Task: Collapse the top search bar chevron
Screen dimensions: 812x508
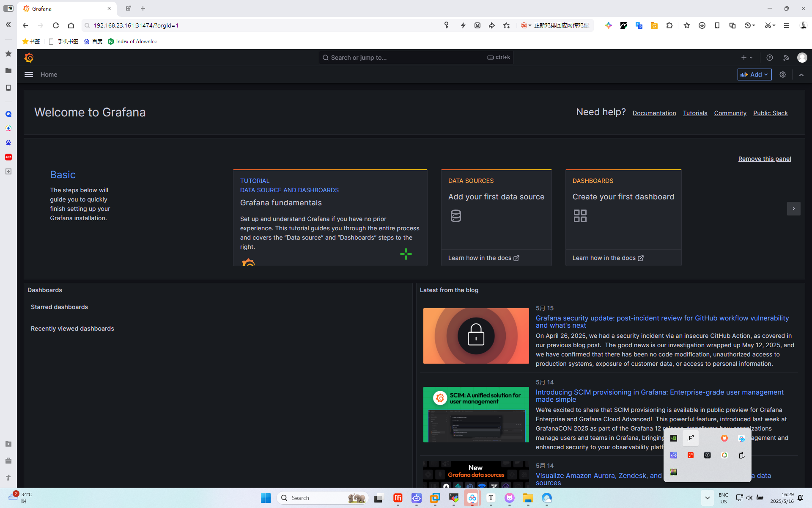Action: [x=801, y=75]
